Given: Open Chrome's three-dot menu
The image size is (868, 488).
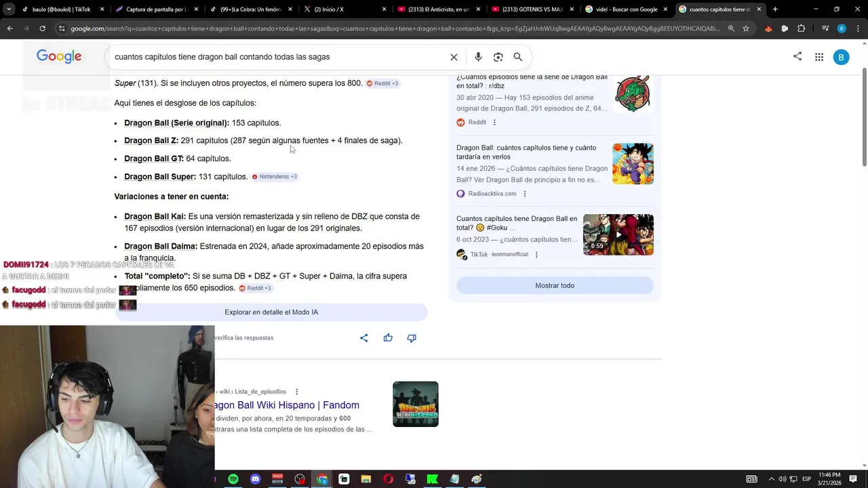Looking at the screenshot, I should pyautogui.click(x=858, y=28).
